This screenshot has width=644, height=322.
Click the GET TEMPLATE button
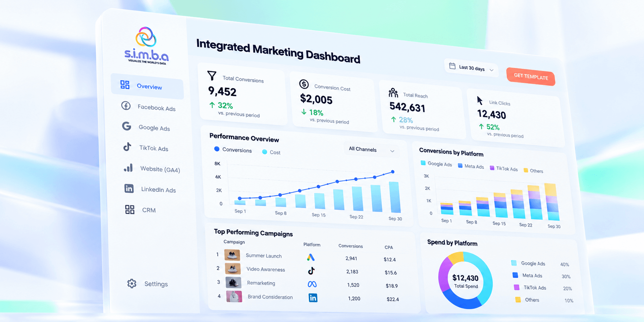tap(530, 76)
